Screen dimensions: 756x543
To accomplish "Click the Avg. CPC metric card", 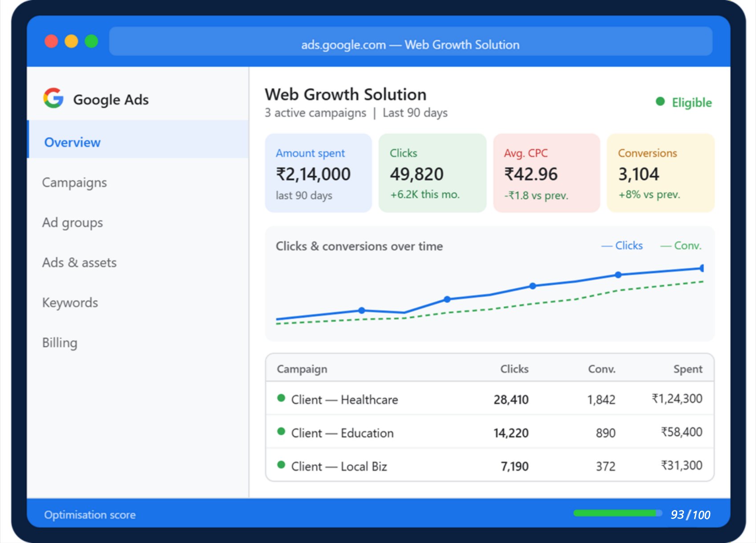I will point(546,173).
